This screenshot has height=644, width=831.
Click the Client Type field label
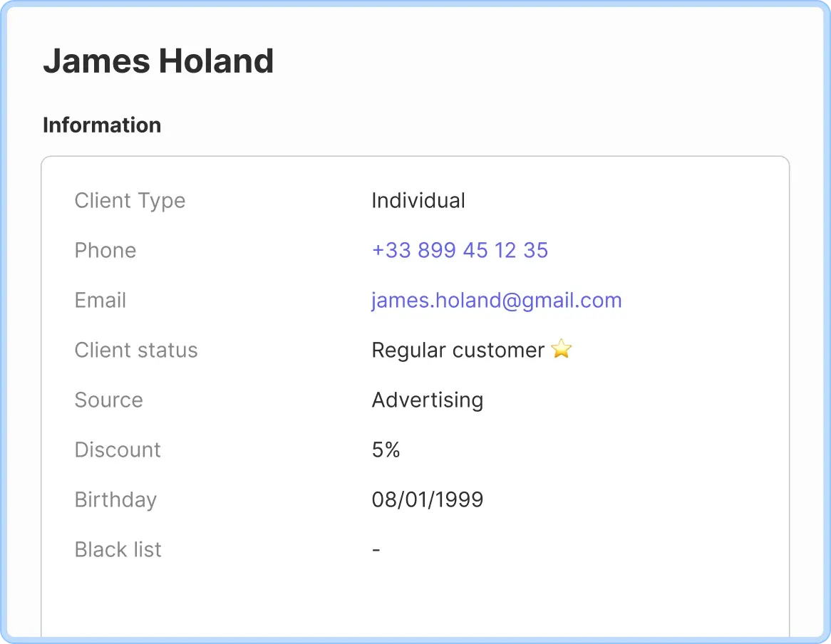point(130,200)
